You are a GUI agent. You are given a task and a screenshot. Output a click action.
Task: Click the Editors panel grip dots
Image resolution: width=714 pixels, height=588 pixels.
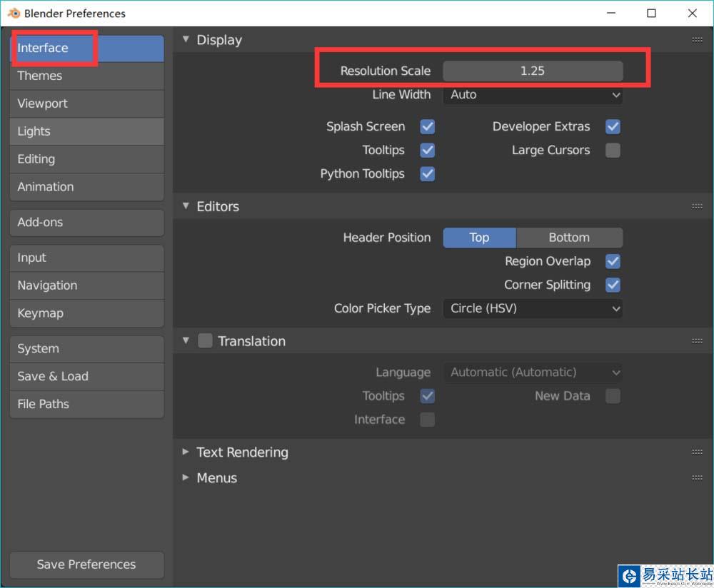(x=697, y=206)
